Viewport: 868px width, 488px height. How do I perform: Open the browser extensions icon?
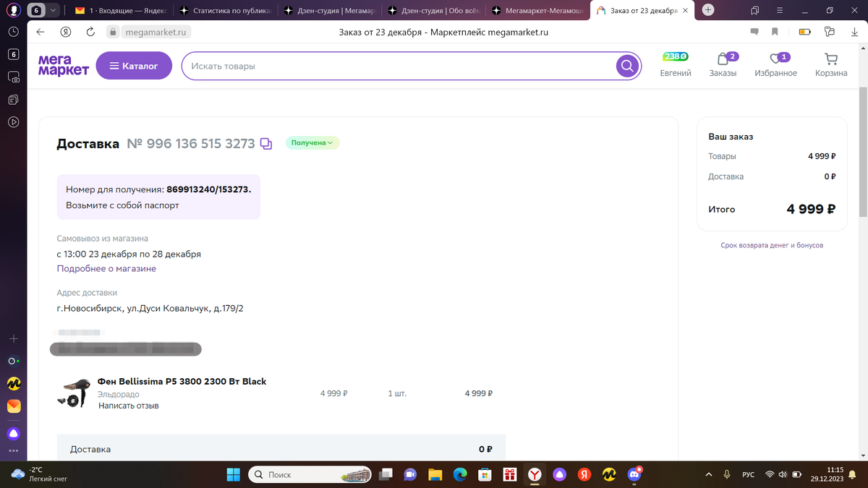coord(830,32)
